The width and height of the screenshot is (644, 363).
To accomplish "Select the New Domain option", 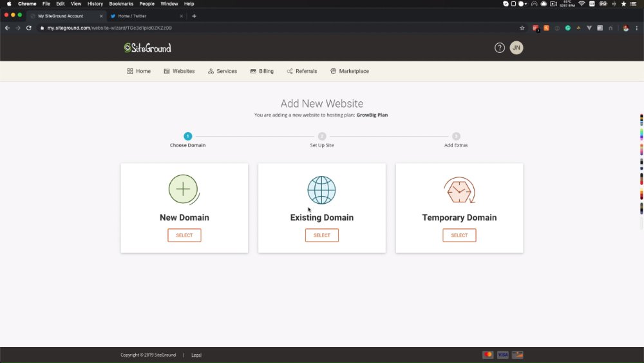I will (x=184, y=235).
